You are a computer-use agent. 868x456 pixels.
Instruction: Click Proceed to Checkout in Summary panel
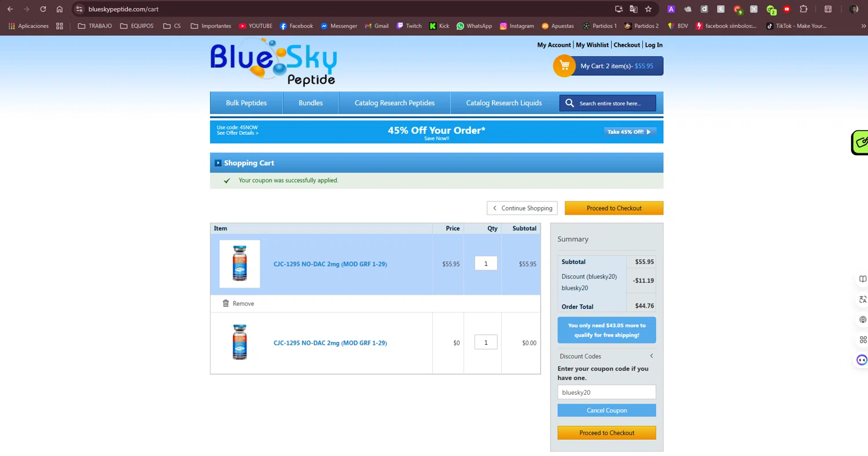[606, 433]
